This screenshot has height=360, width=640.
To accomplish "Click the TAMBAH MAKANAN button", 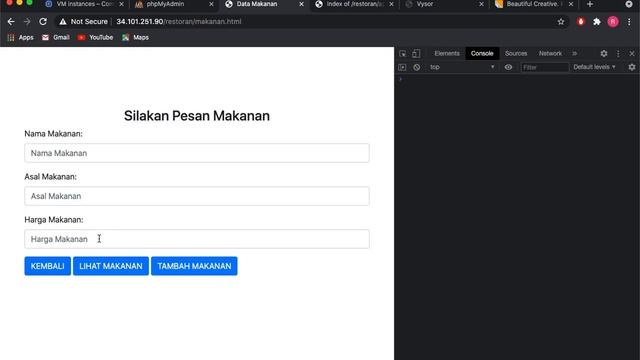I will pyautogui.click(x=194, y=266).
